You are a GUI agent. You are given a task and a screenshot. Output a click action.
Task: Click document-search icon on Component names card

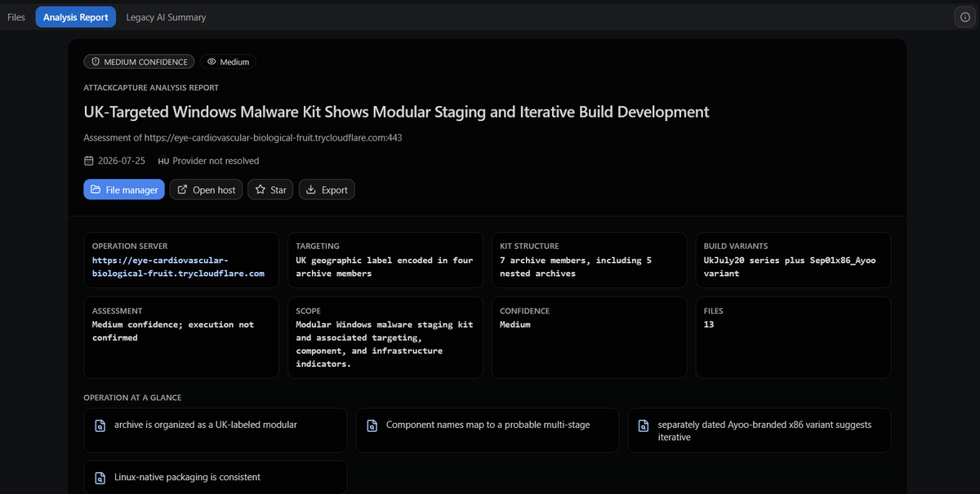point(372,425)
